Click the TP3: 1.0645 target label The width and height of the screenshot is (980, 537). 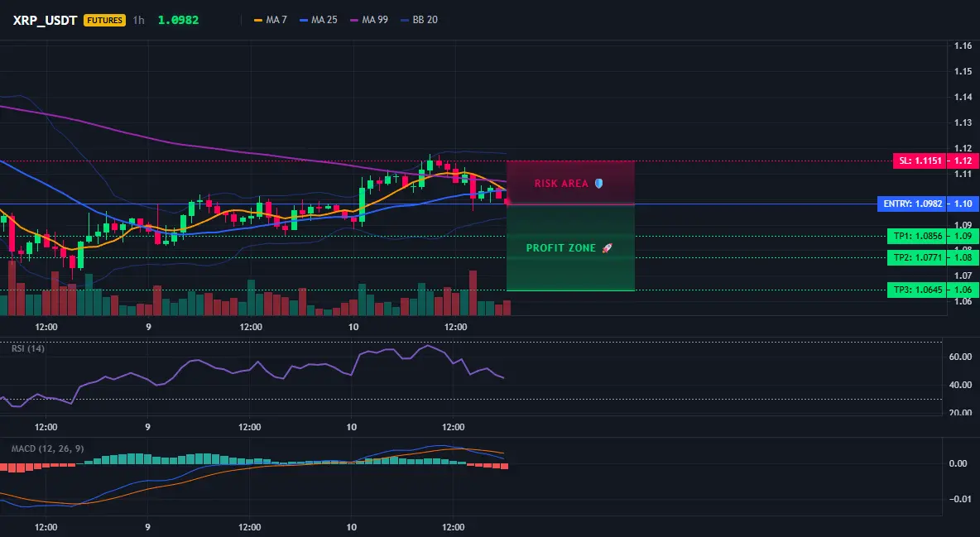(917, 290)
